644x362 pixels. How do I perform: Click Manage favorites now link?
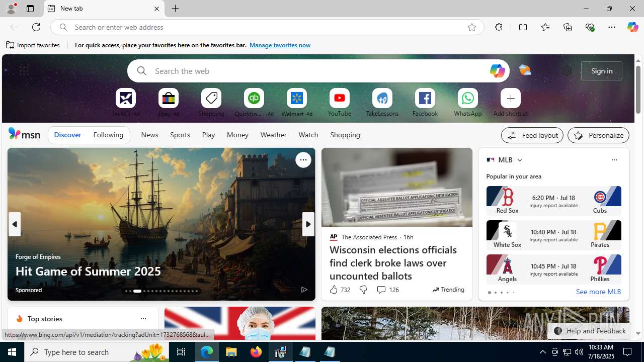pyautogui.click(x=280, y=45)
